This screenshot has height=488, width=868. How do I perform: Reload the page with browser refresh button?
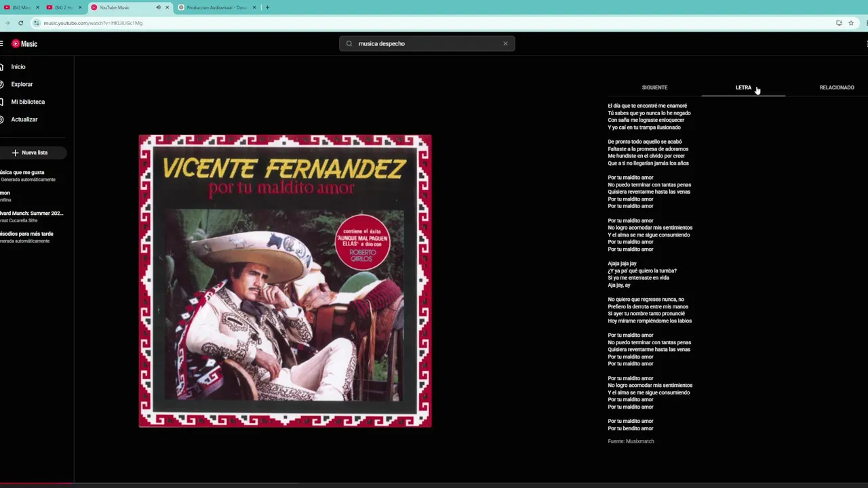[20, 23]
